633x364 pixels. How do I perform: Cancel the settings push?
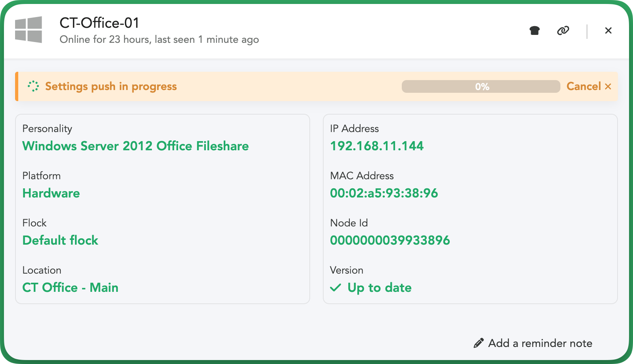point(589,86)
